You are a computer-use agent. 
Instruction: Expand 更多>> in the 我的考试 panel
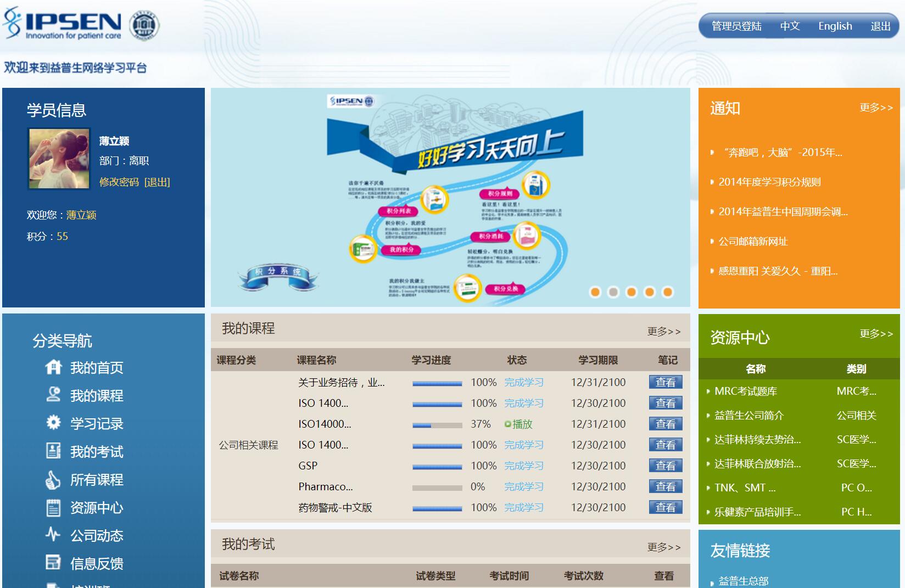664,547
